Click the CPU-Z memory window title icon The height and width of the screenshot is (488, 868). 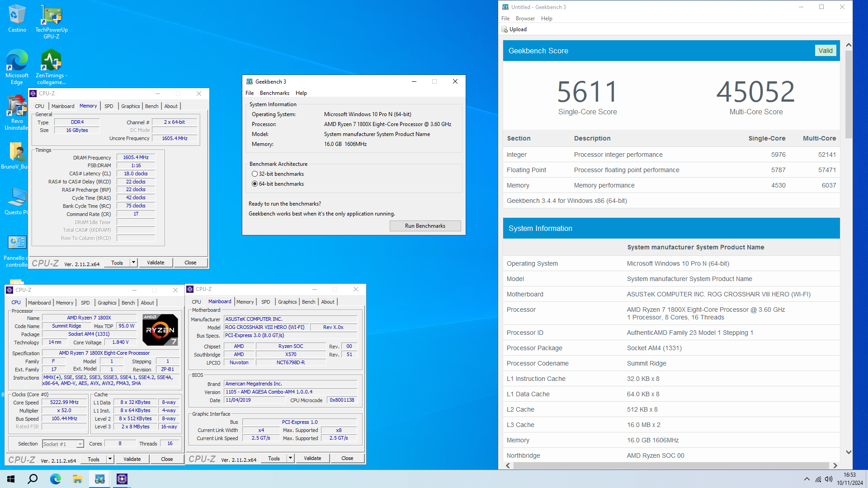point(33,94)
